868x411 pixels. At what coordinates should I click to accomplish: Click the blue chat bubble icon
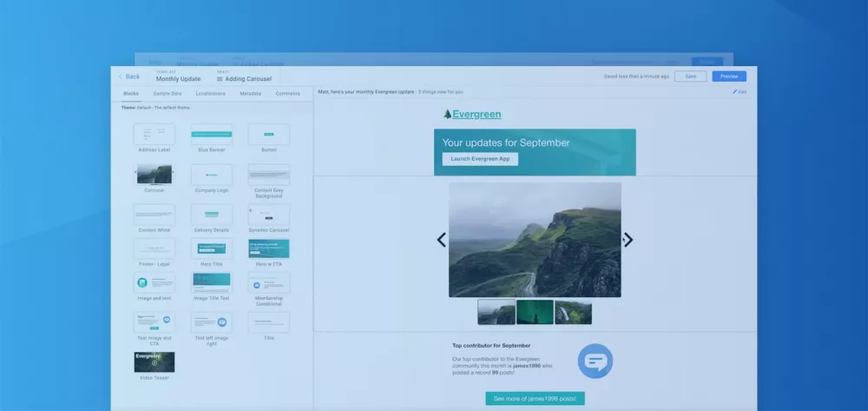point(595,361)
